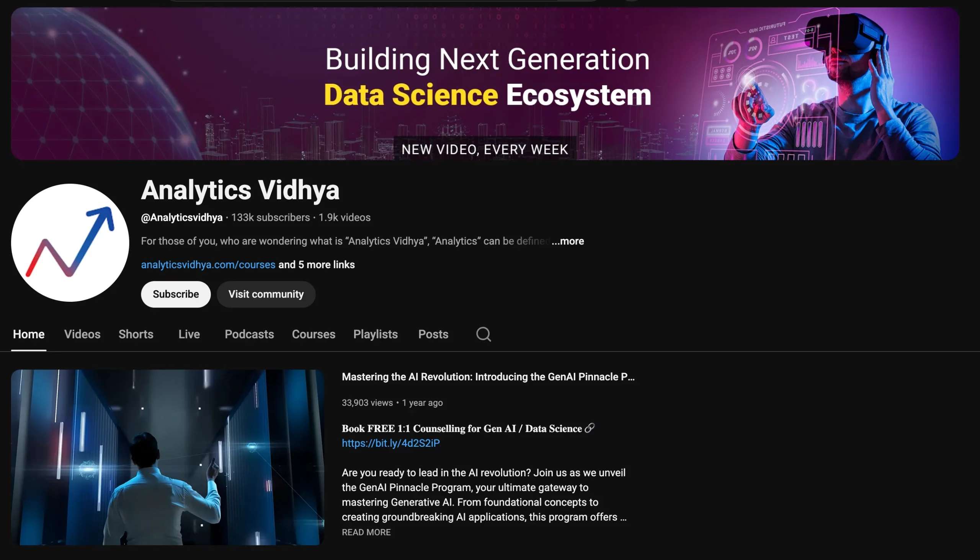The height and width of the screenshot is (560, 980).
Task: Visit analyticsvidhya.com/courses link
Action: [208, 265]
